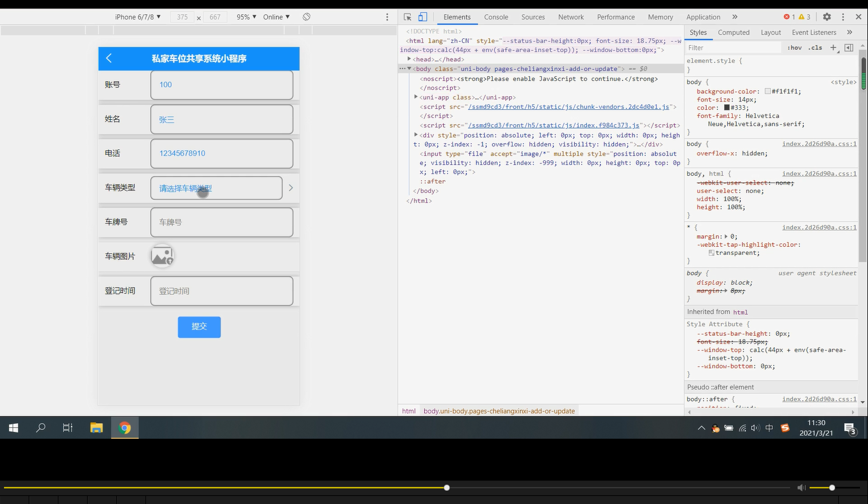Click the video progress slider handle
868x504 pixels.
[447, 487]
